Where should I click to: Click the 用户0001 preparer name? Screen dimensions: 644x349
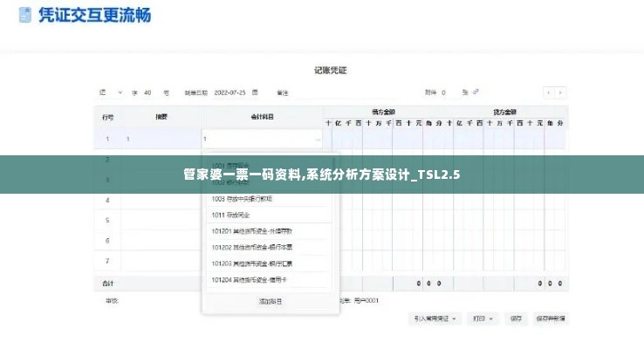[x=366, y=300]
